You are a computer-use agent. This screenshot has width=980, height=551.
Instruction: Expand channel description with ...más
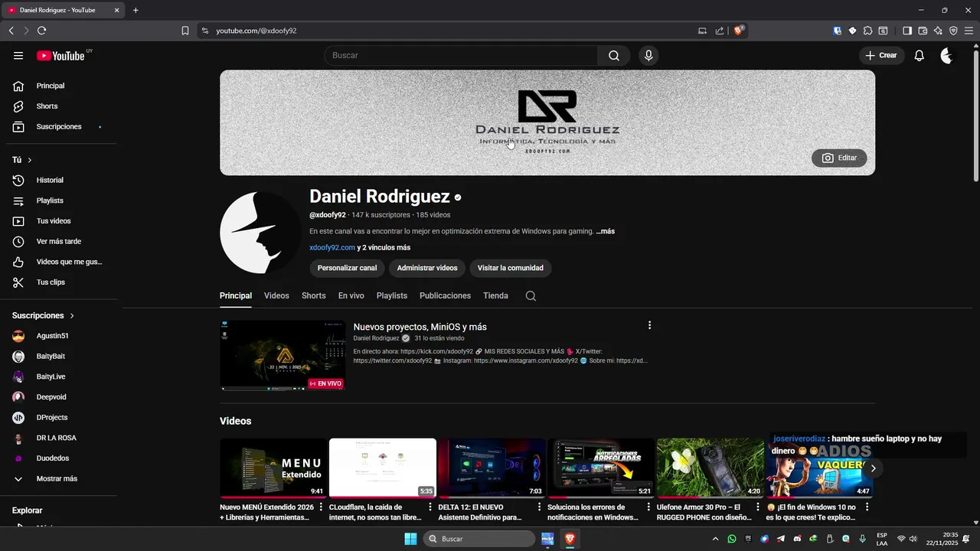coord(605,231)
